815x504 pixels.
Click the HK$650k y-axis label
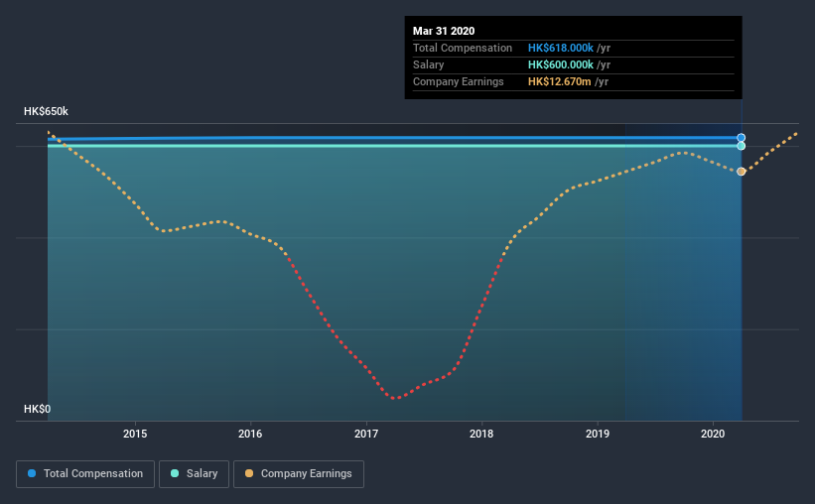pyautogui.click(x=46, y=112)
